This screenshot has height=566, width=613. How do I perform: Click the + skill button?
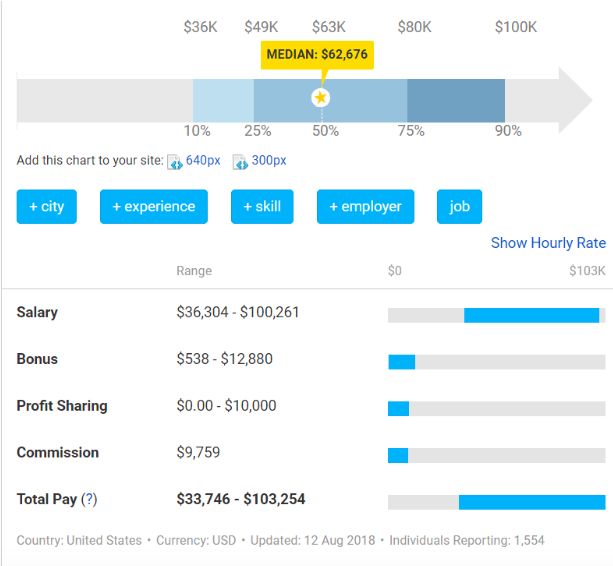point(262,206)
